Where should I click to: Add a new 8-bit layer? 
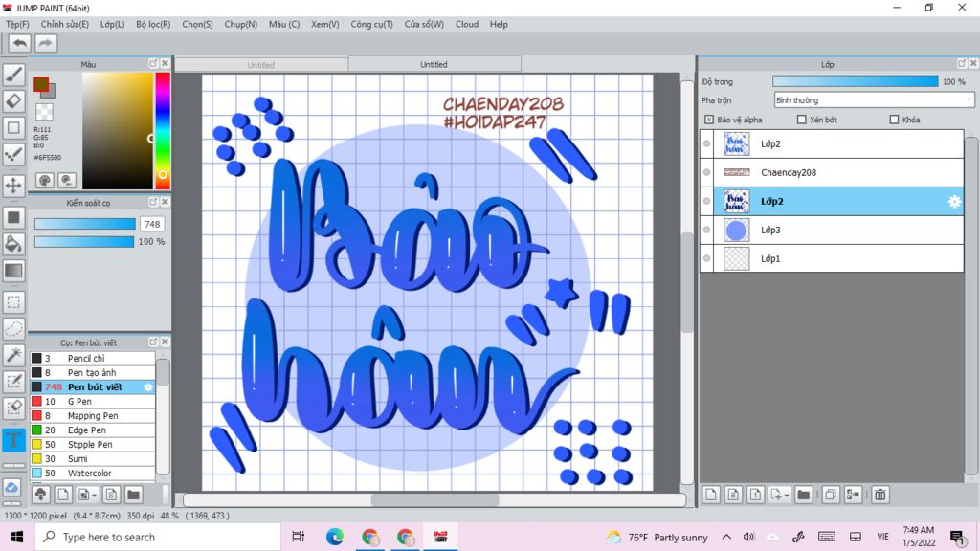click(733, 495)
